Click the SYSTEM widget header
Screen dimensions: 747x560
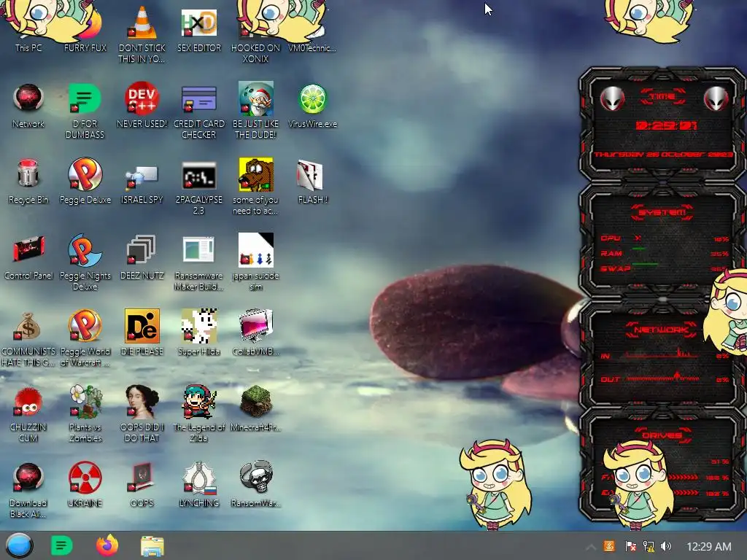tap(662, 212)
